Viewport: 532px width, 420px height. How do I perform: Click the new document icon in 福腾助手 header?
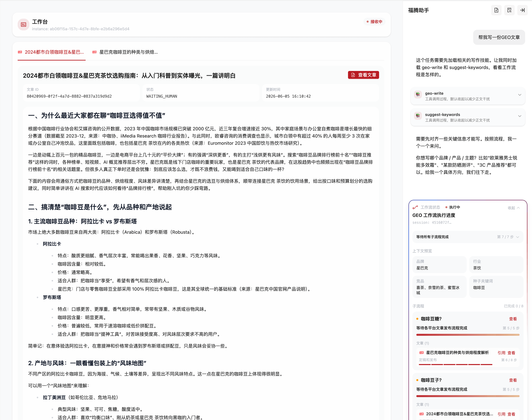(x=496, y=10)
